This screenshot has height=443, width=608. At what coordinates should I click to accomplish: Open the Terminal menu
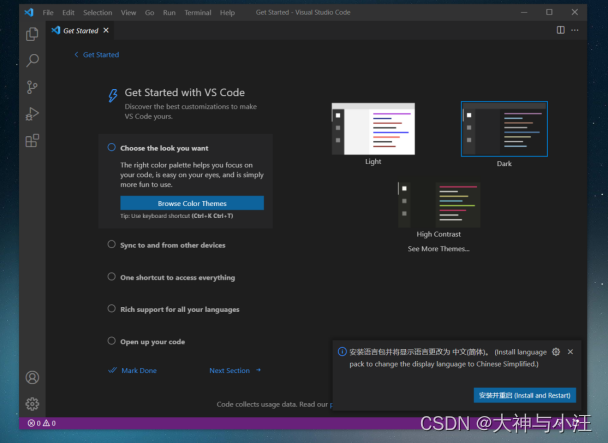[198, 12]
